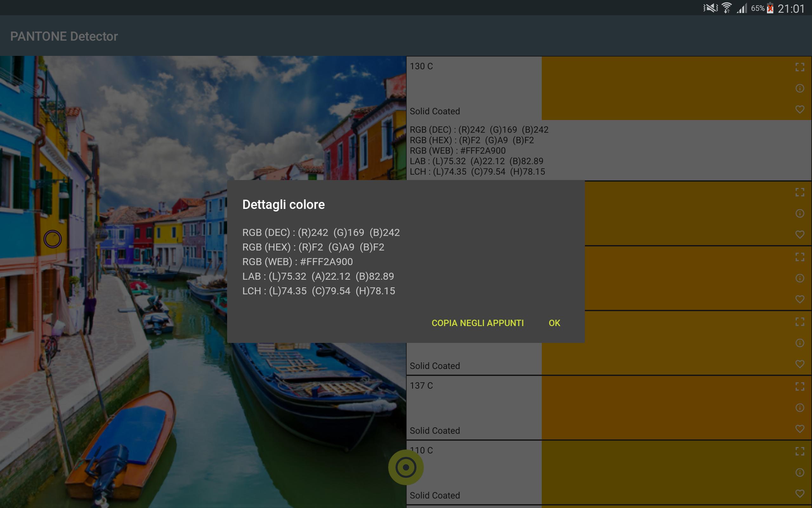
Task: Tap the PANTONE Detector app title
Action: pyautogui.click(x=64, y=36)
